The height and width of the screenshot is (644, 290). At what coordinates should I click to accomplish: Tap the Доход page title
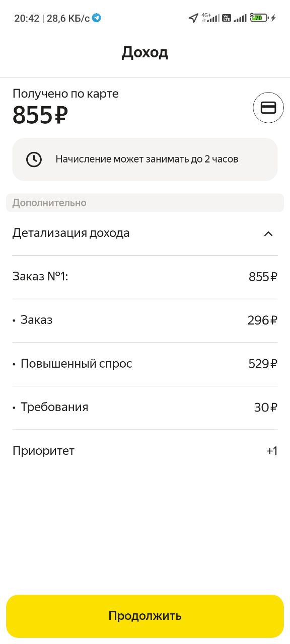[145, 52]
